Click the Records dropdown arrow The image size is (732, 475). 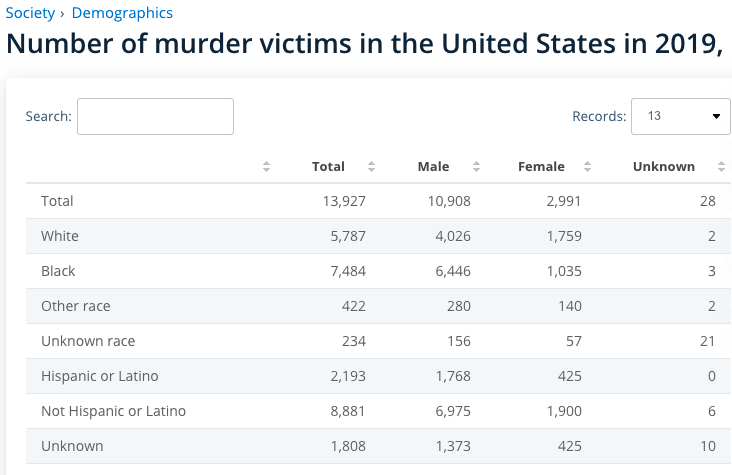(716, 116)
